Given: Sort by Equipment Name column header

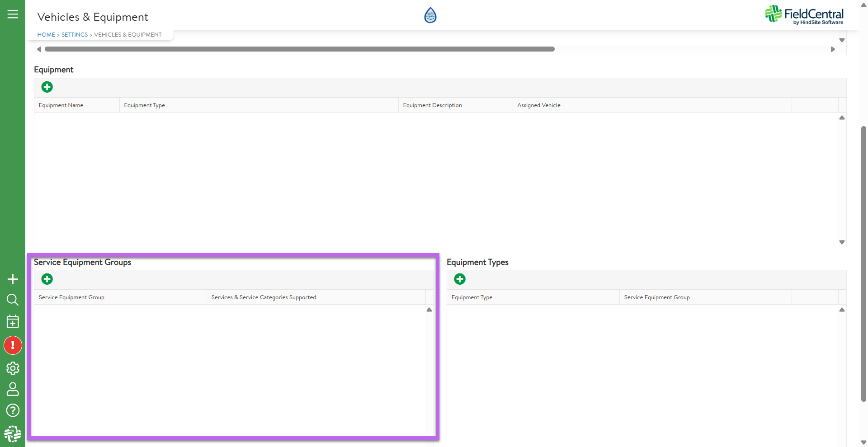Looking at the screenshot, I should [x=61, y=105].
